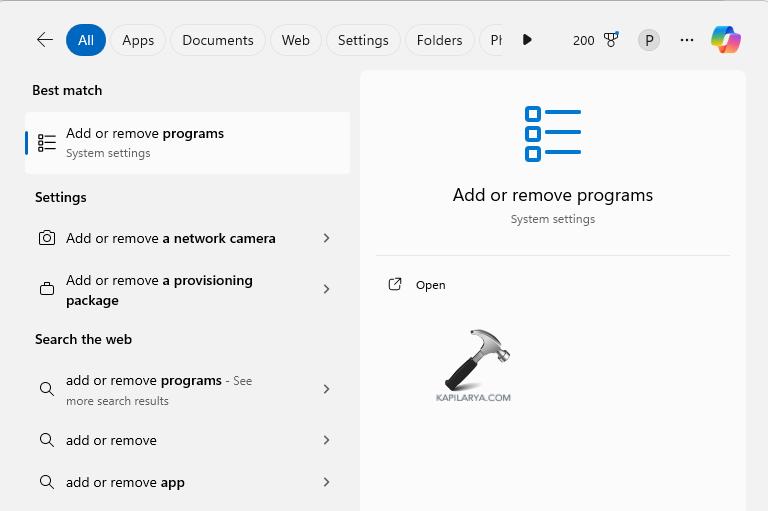Click Open in the preview pane
Screen dimensions: 768x511
coord(430,285)
